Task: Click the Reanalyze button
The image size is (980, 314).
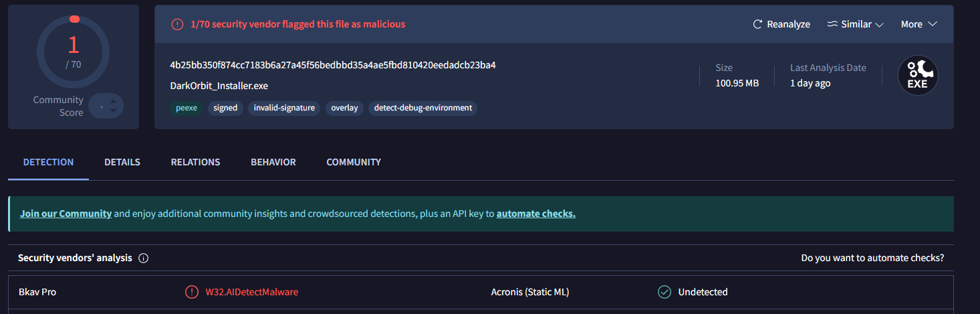Action: [x=781, y=24]
